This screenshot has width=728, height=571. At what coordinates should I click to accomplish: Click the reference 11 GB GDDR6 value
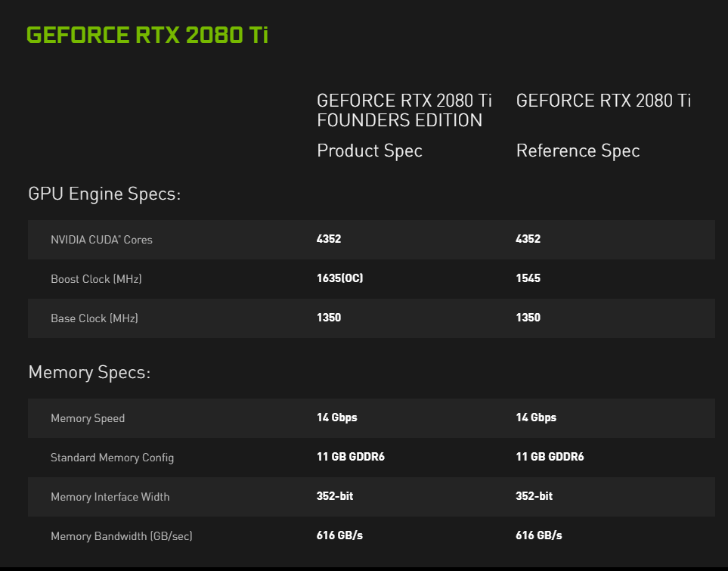coord(550,457)
